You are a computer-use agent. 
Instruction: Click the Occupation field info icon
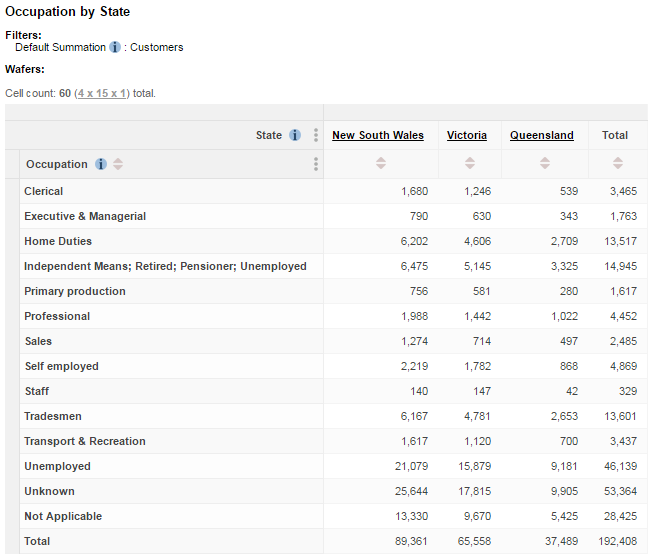(x=101, y=164)
